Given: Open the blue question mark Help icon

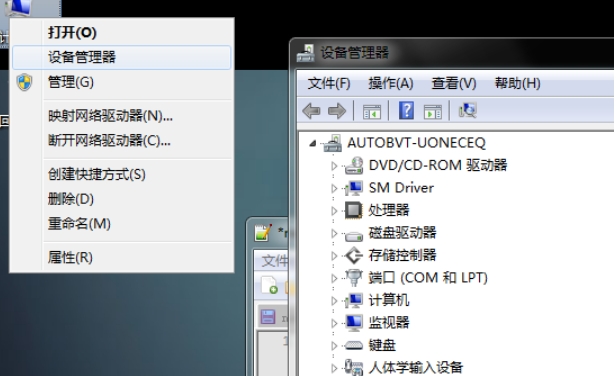Looking at the screenshot, I should pos(406,110).
